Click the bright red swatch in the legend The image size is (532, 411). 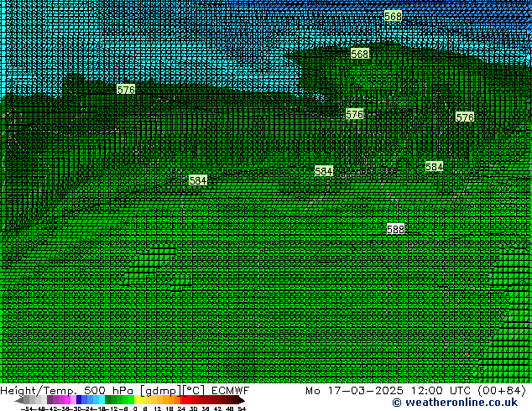click(183, 399)
